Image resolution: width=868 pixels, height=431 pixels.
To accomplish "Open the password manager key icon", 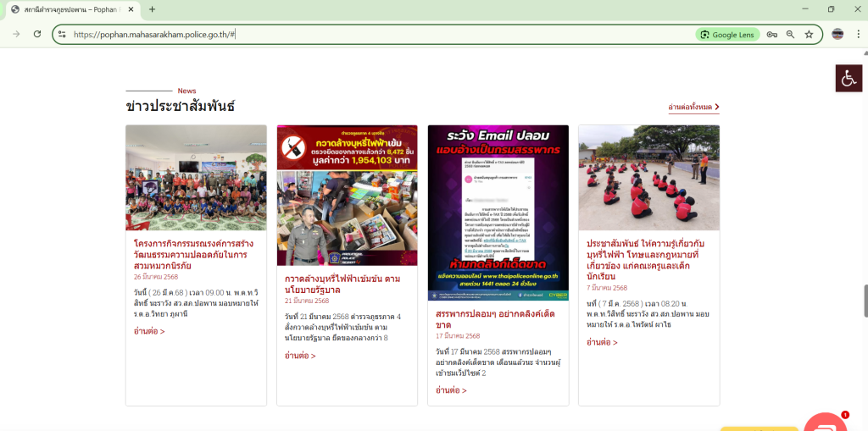I will (x=771, y=35).
